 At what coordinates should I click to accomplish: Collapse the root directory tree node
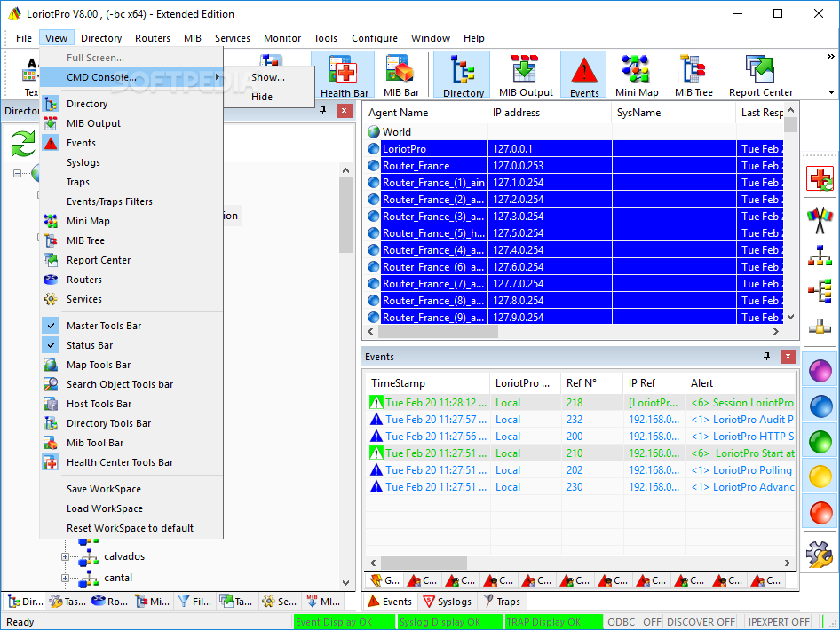point(17,173)
